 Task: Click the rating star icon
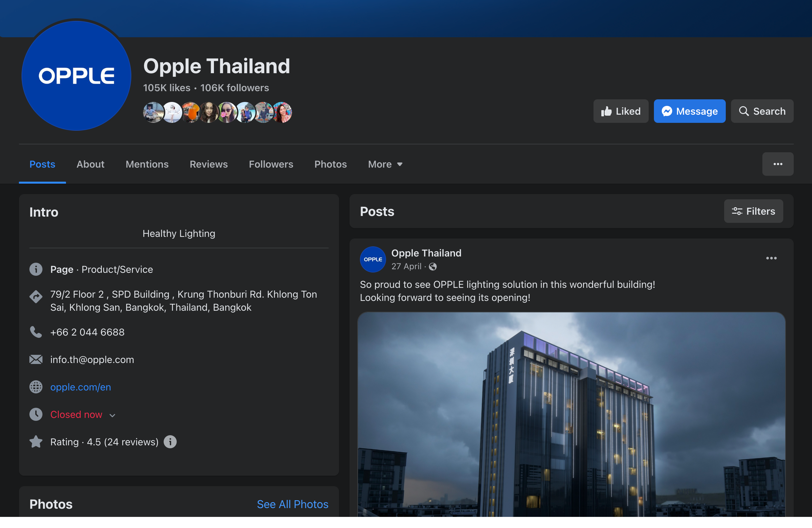click(36, 442)
